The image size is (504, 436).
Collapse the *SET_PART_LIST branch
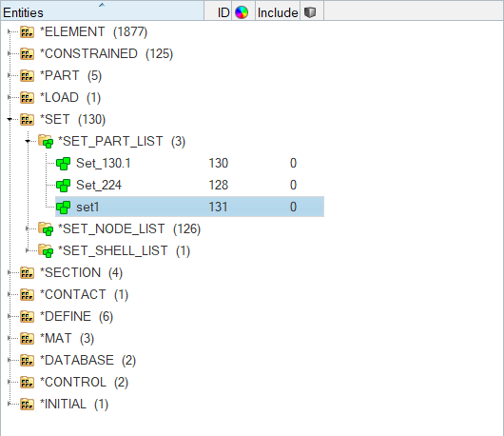pos(28,141)
